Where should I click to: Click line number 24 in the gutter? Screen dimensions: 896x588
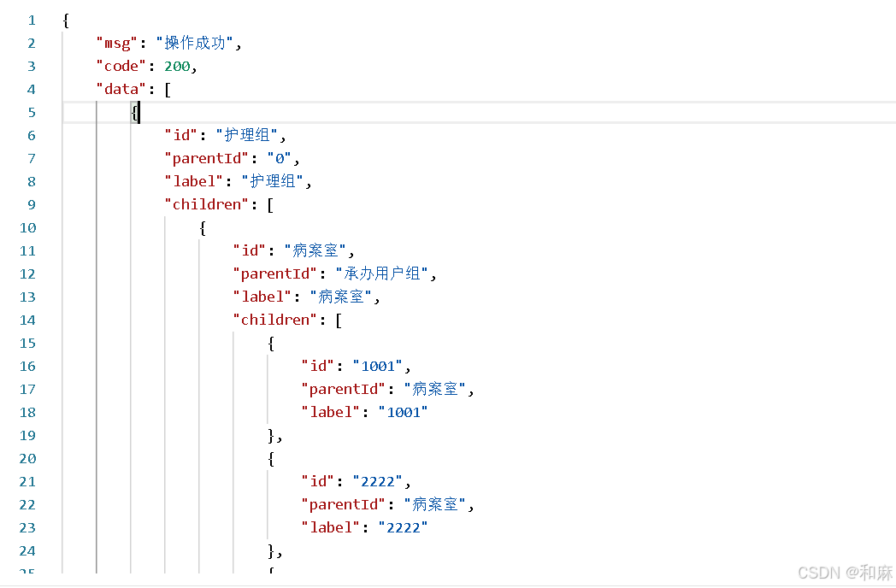click(27, 551)
